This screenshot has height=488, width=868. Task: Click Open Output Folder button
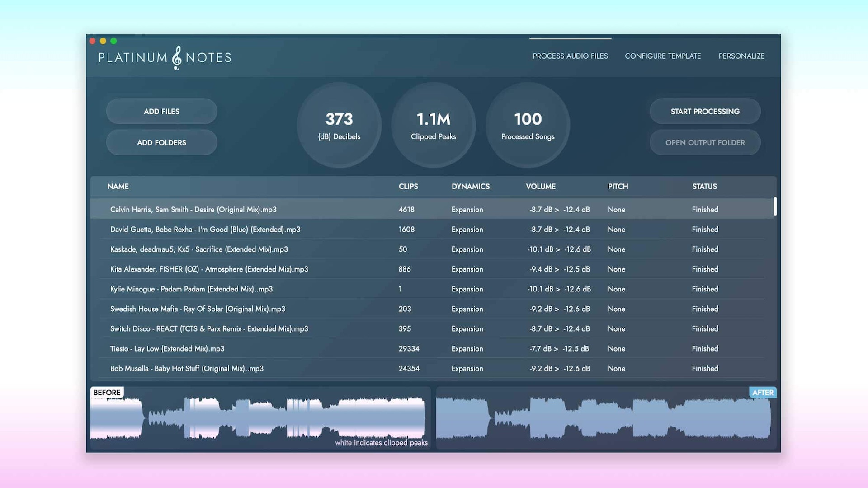pyautogui.click(x=705, y=142)
